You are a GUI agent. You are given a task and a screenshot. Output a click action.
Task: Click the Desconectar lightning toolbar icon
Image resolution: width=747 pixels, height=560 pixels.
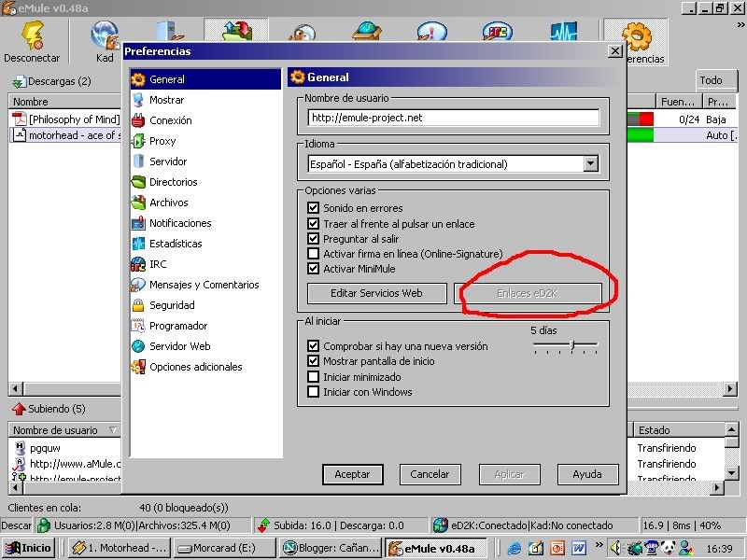pyautogui.click(x=34, y=35)
